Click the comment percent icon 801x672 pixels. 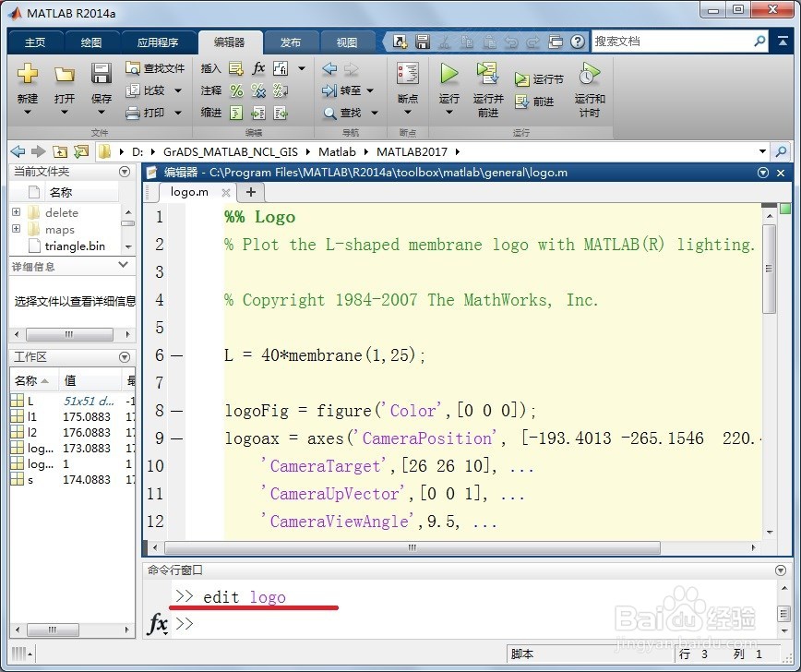tap(236, 91)
